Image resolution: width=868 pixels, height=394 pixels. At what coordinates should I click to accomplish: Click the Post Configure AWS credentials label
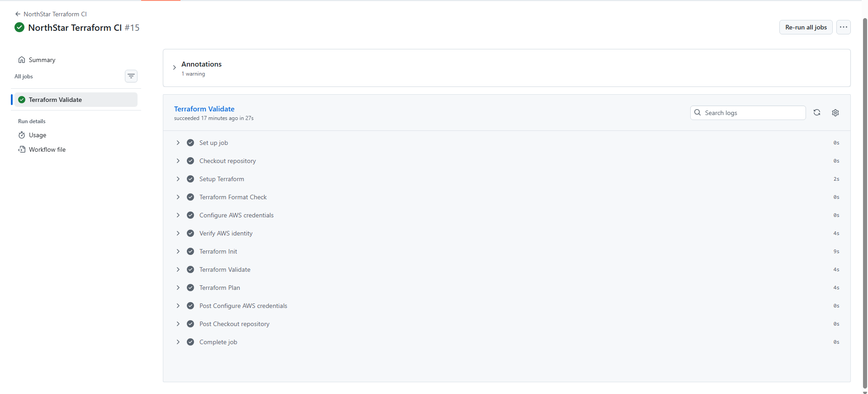coord(243,306)
